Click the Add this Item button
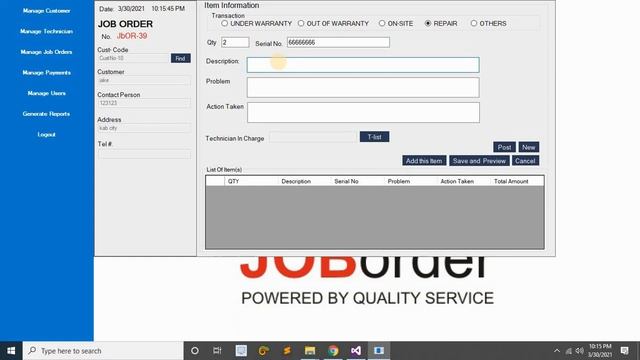 pyautogui.click(x=424, y=161)
